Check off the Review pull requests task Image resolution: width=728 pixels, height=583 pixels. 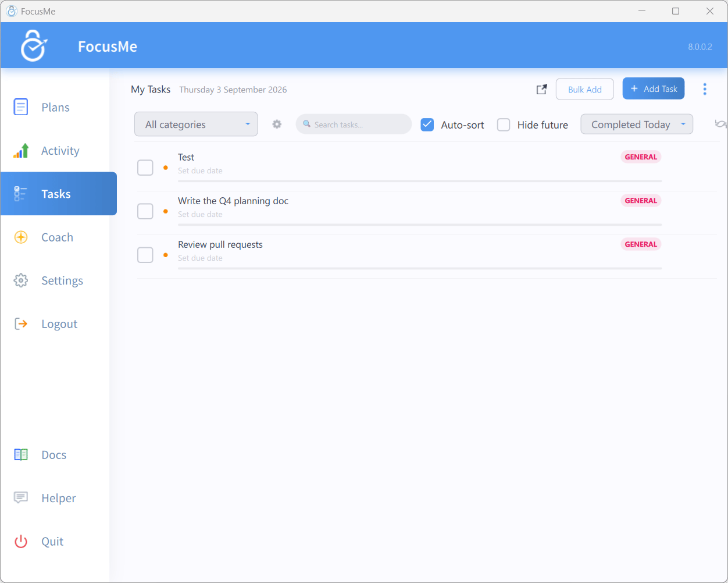pos(145,255)
